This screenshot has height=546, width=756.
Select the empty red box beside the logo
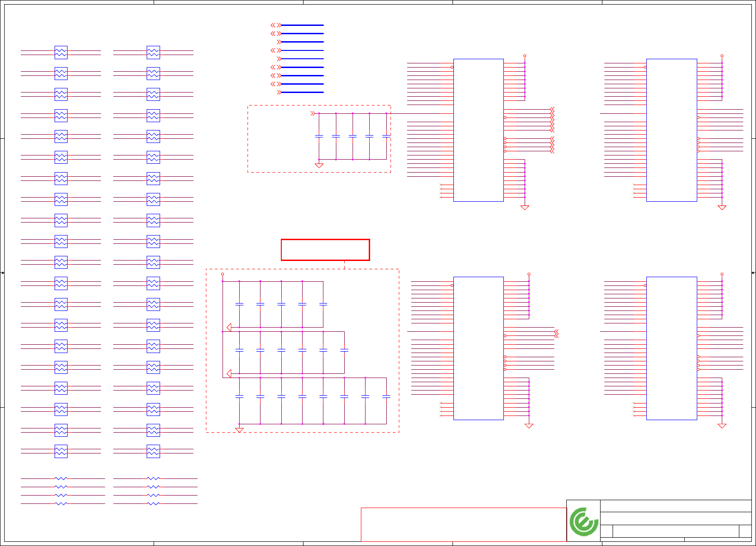click(464, 524)
